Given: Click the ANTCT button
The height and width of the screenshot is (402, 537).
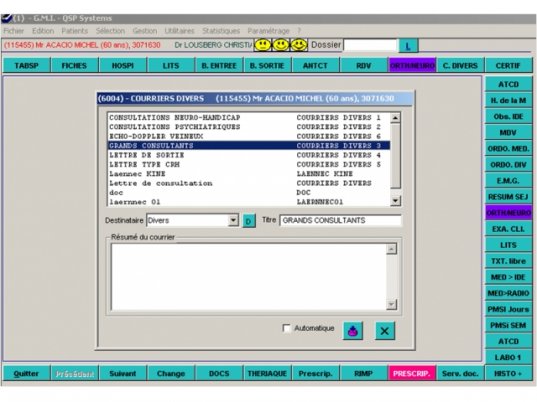Looking at the screenshot, I should coord(315,65).
